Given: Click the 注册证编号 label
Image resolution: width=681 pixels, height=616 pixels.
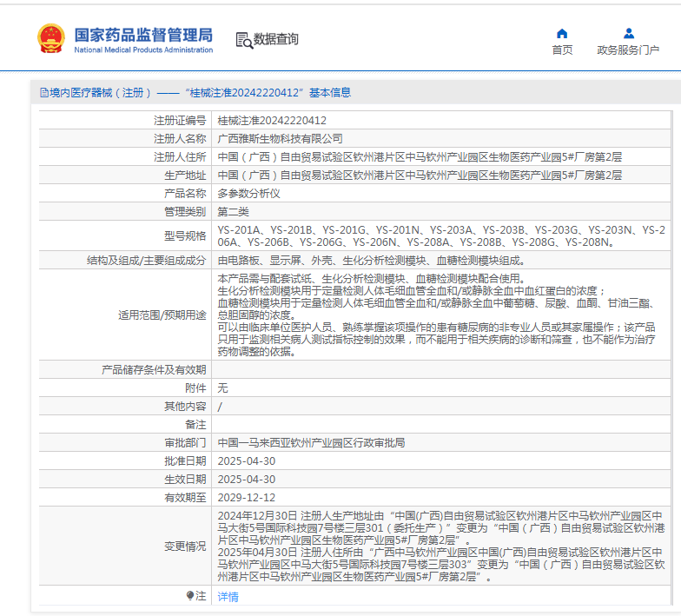Looking at the screenshot, I should coord(180,120).
